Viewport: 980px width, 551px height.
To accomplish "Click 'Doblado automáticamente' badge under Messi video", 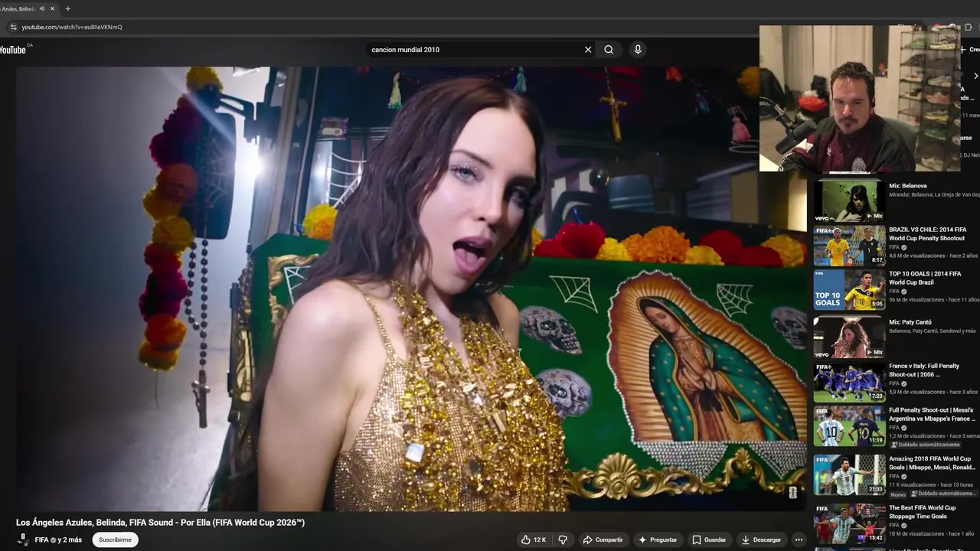I will 925,445.
